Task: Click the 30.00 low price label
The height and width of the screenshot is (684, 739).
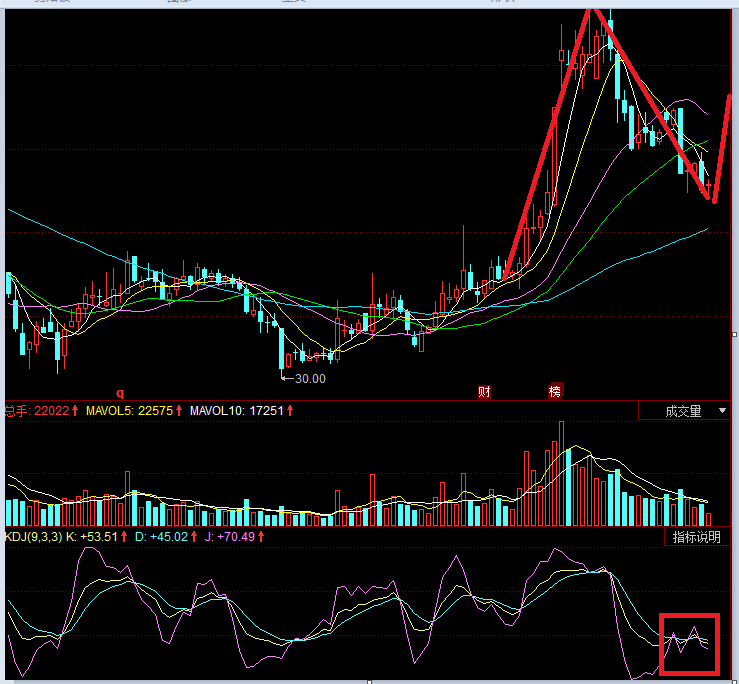Action: coord(309,379)
